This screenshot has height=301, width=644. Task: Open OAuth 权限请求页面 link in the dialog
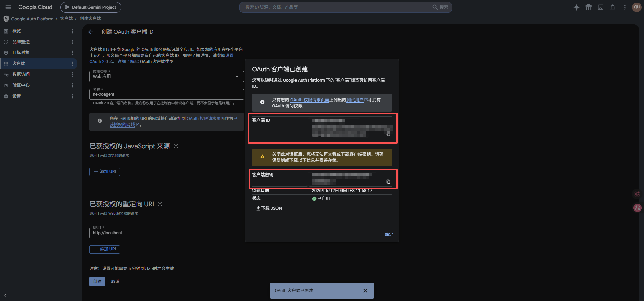pos(310,100)
